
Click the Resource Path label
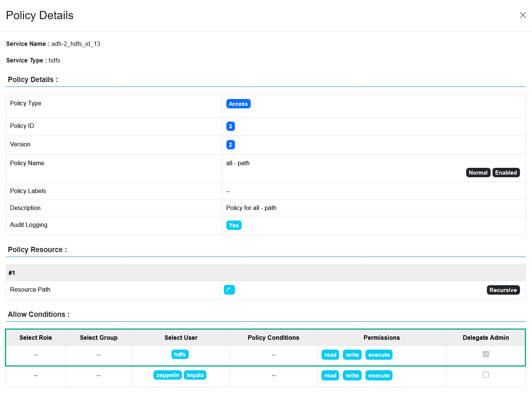[x=30, y=290]
